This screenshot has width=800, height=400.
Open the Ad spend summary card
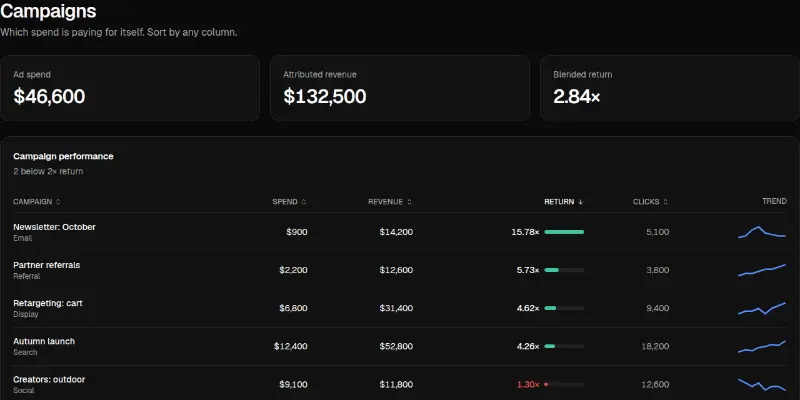pos(130,88)
